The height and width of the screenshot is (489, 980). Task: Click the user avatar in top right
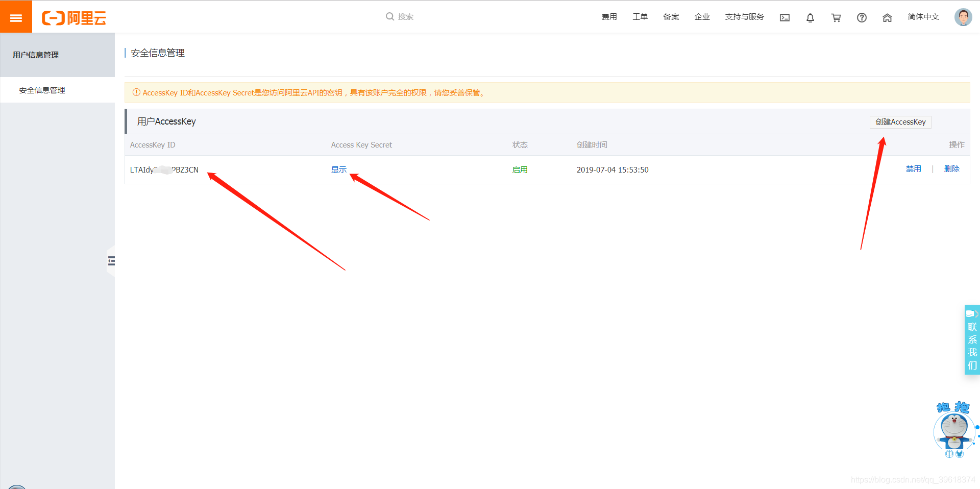click(x=963, y=16)
